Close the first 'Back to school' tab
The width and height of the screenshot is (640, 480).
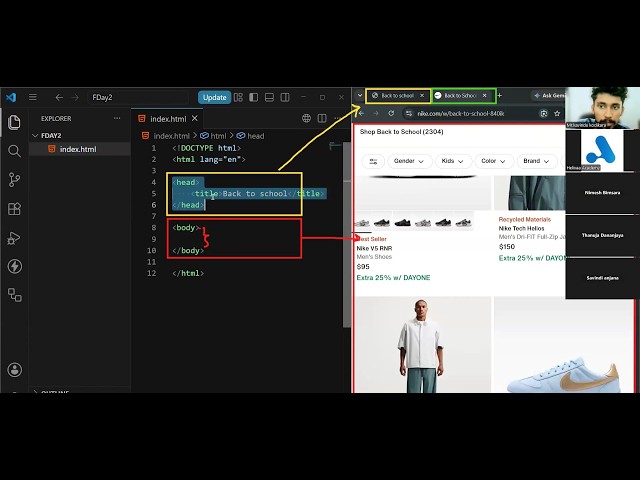coord(422,96)
